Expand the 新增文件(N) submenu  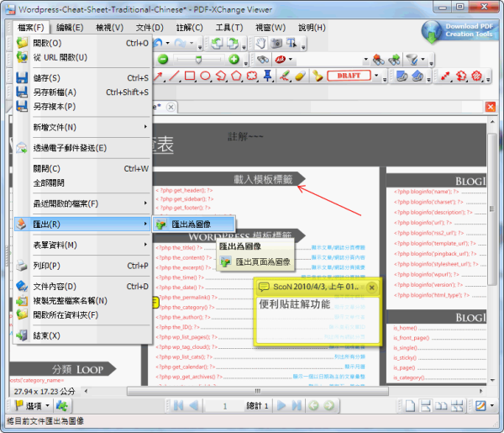[82, 127]
